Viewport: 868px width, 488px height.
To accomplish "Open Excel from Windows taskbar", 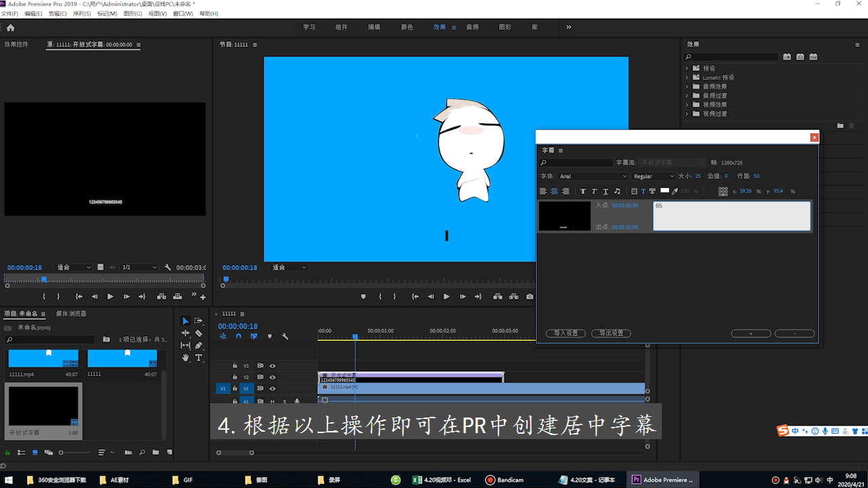I will point(442,480).
